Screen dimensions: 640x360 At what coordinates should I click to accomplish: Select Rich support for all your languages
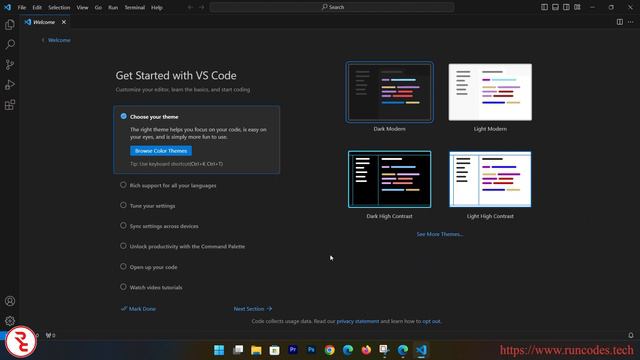coord(173,185)
